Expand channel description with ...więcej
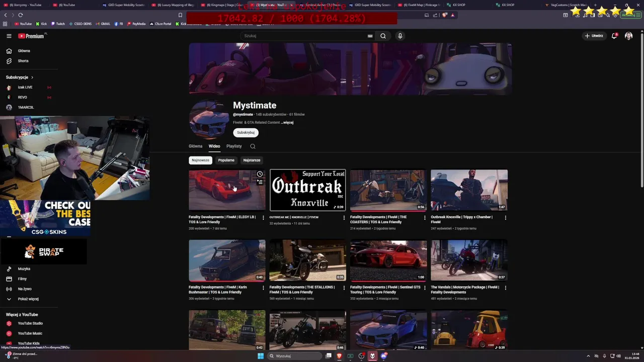Viewport: 644px width, 362px height. [287, 122]
